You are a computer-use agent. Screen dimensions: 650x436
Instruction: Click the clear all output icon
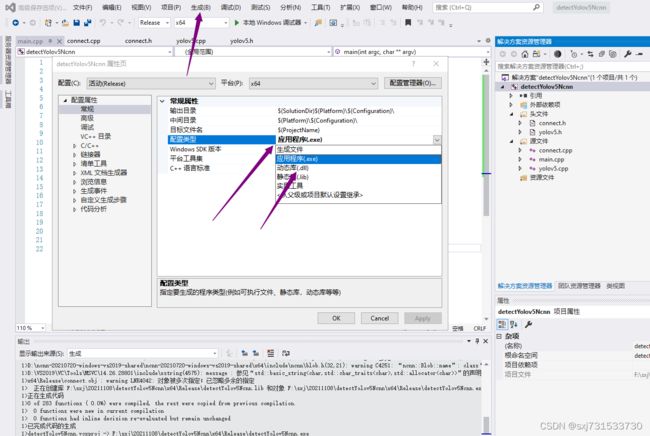(x=271, y=353)
